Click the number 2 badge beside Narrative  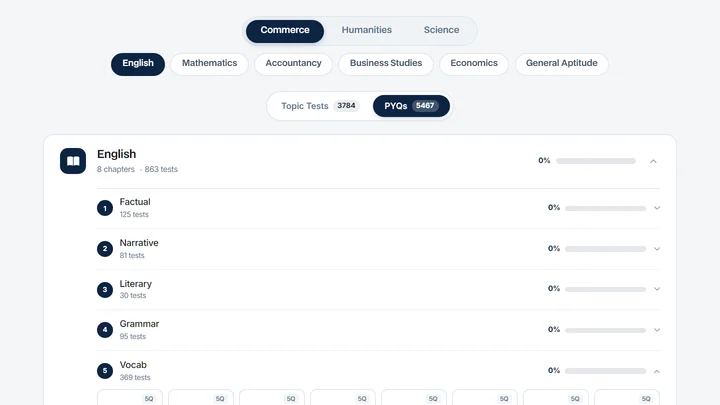click(105, 249)
